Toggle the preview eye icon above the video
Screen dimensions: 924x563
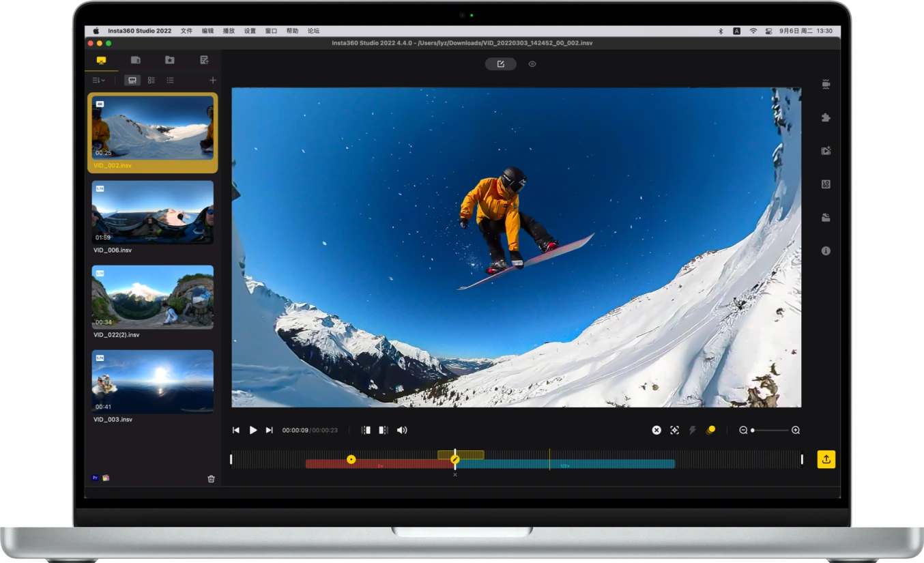tap(532, 64)
